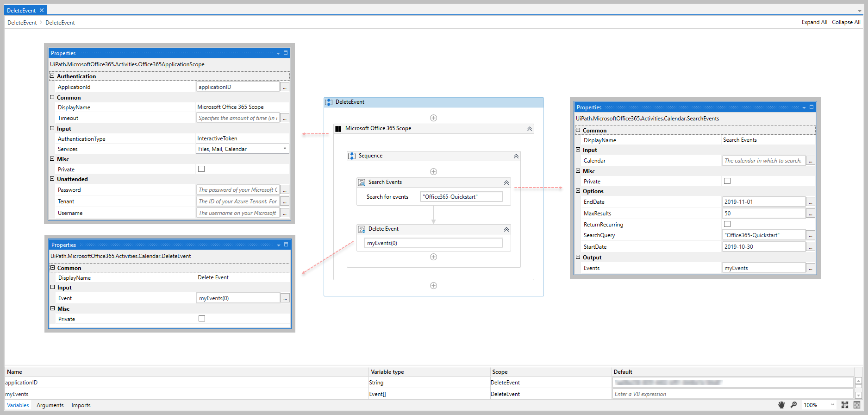Click the myEvents(0) field in Delete Event activity
Image resolution: width=868 pixels, height=415 pixels.
tap(433, 243)
